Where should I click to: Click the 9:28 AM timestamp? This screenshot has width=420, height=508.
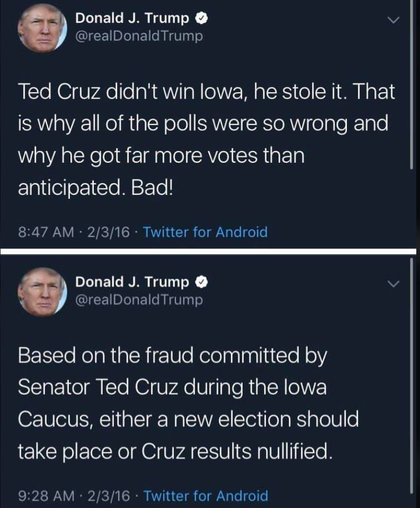[x=44, y=496]
